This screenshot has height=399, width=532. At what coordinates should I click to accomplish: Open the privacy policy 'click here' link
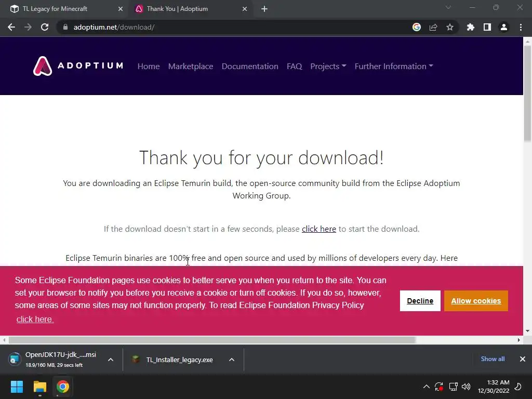[x=35, y=320]
